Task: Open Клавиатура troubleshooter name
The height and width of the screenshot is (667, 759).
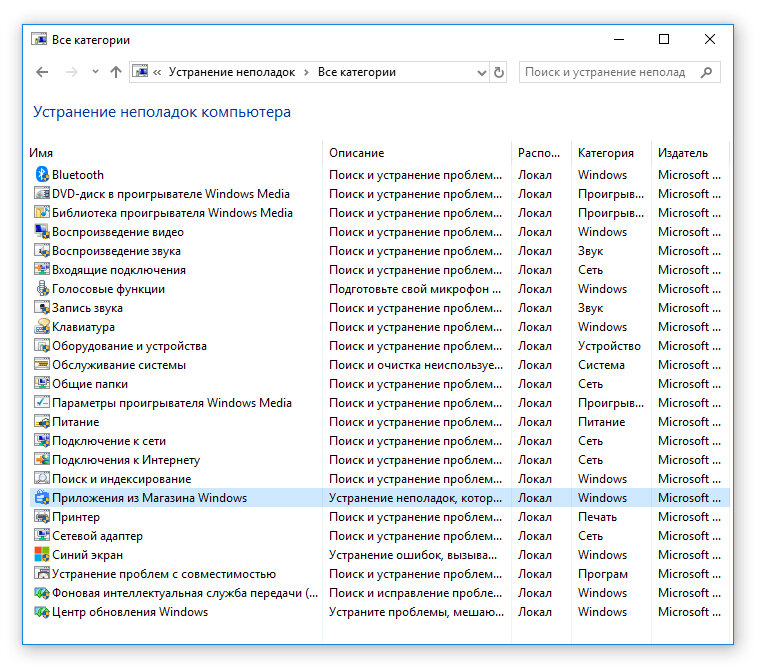Action: [83, 327]
